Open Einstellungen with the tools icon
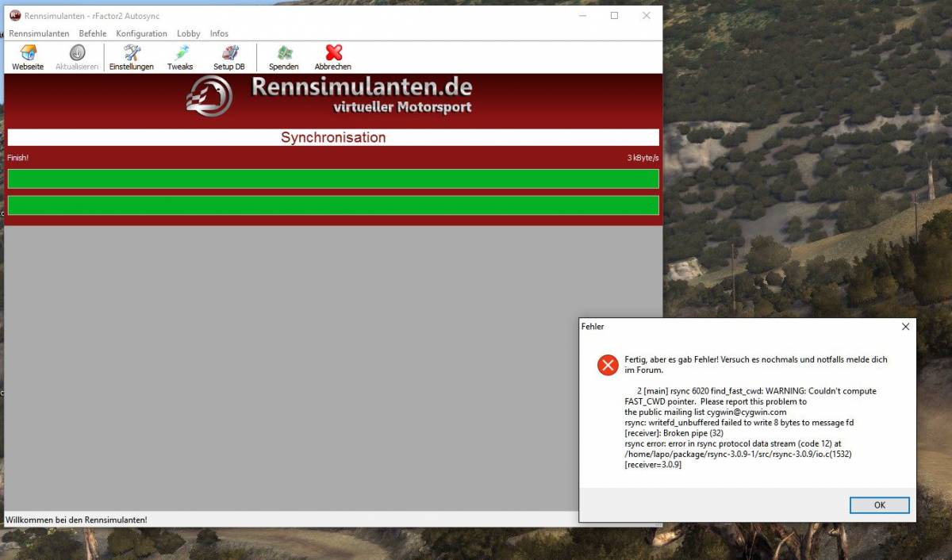 point(132,54)
